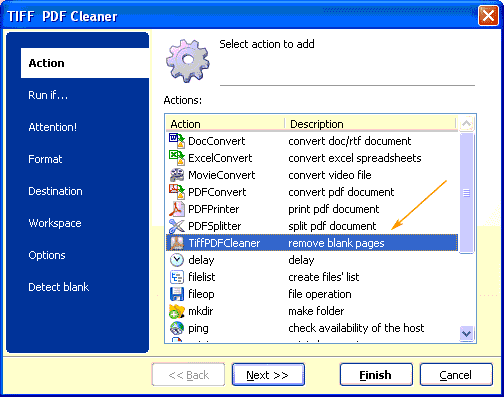Click 'split pdf document' description
This screenshot has width=504, height=397.
(x=332, y=226)
